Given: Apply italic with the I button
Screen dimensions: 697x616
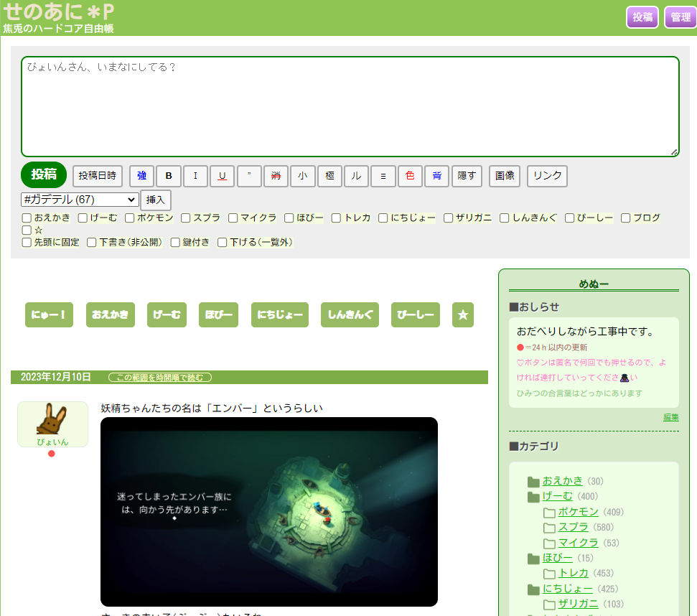Looking at the screenshot, I should (195, 176).
